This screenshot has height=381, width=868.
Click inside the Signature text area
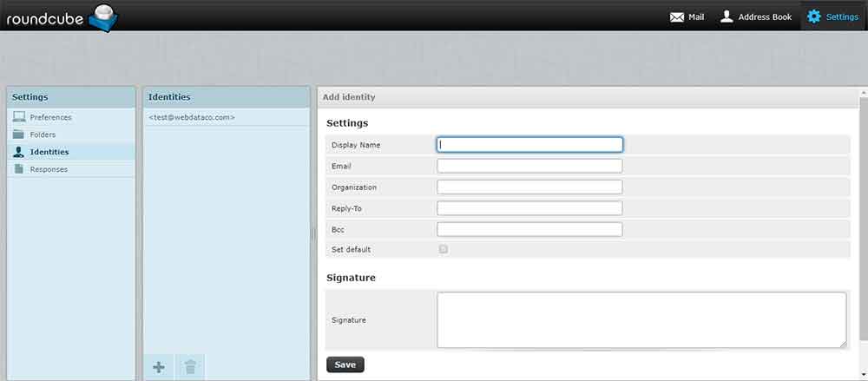point(641,319)
